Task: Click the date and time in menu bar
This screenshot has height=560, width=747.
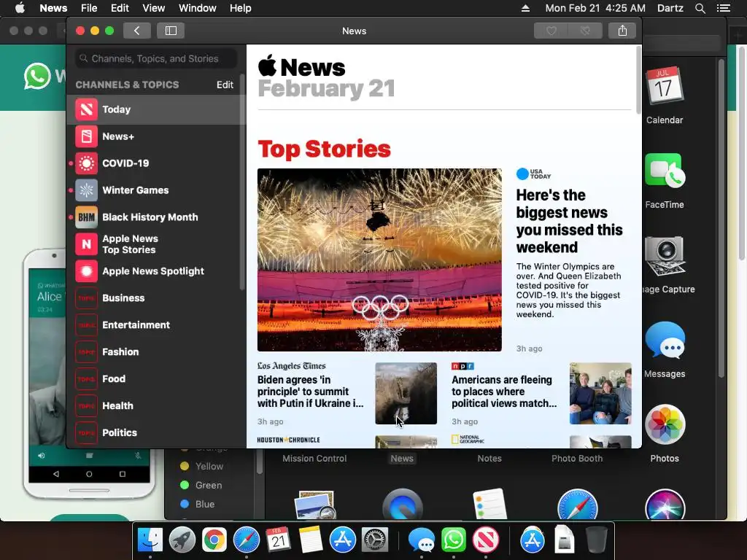Action: tap(595, 8)
